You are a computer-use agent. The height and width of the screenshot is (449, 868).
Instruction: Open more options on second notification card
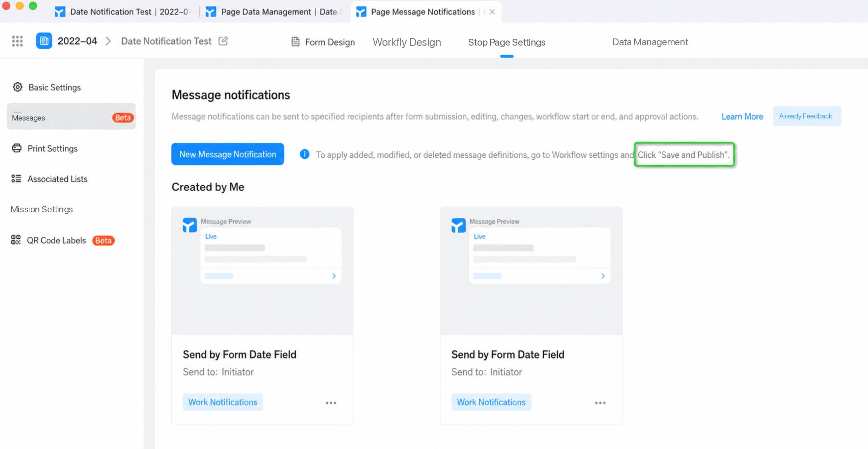tap(600, 403)
